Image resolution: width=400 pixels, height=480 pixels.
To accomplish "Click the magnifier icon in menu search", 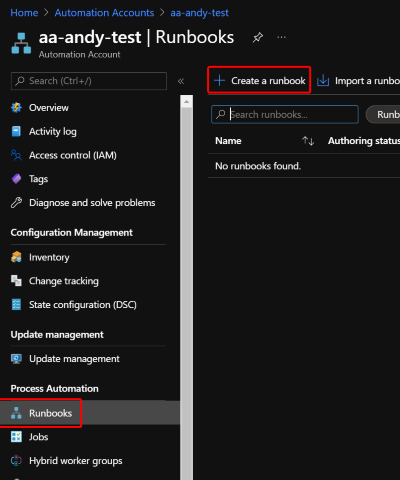I will 20,81.
